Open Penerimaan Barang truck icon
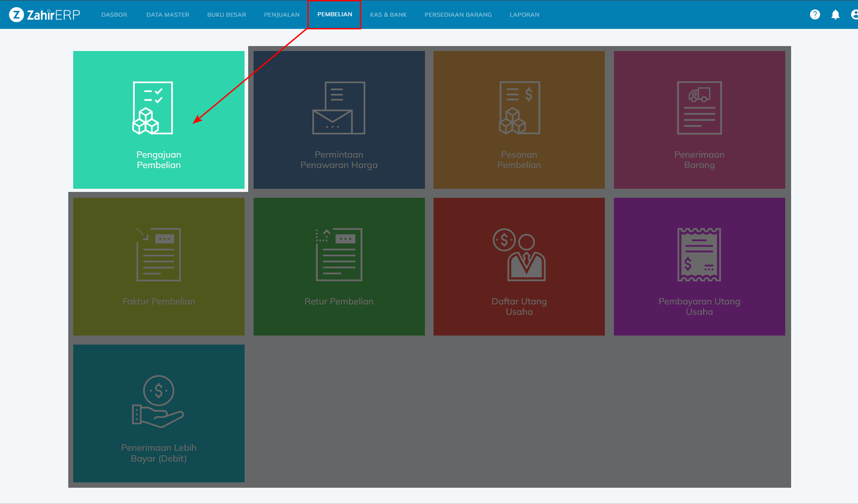Viewport: 858px width, 504px height. (699, 108)
